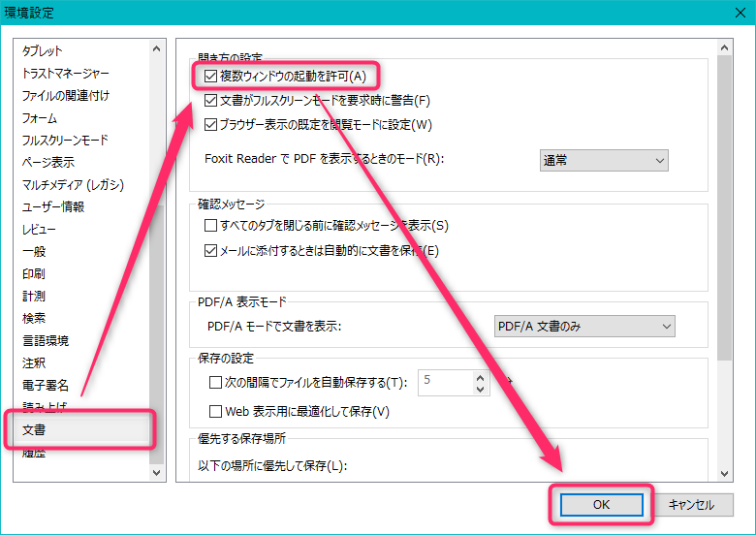Click the auto-save interval number field
The height and width of the screenshot is (535, 756).
(444, 382)
